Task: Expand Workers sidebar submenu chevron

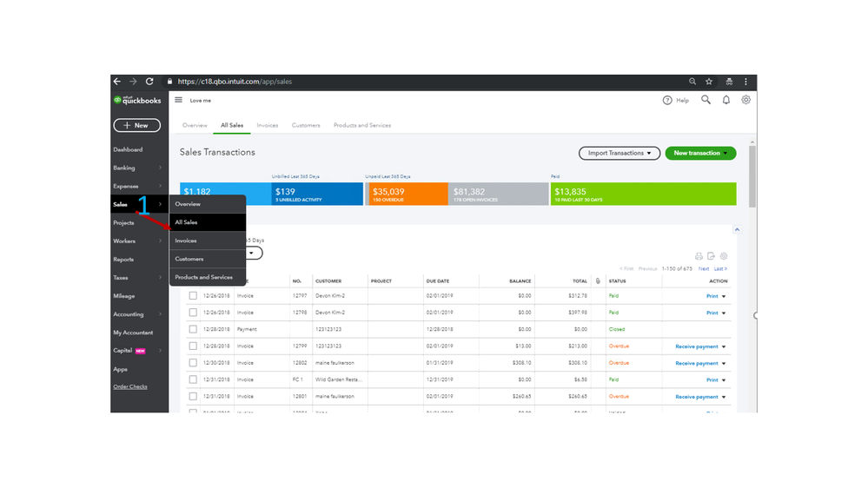Action: [x=160, y=241]
